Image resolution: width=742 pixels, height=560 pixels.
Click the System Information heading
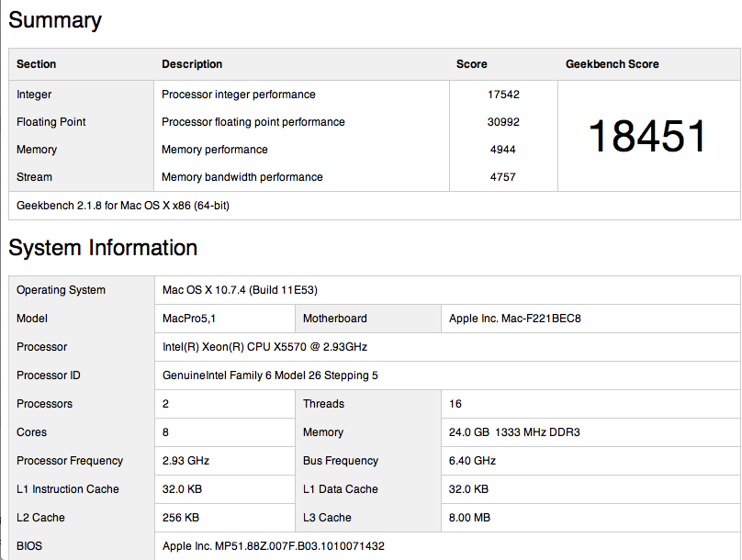tap(103, 247)
